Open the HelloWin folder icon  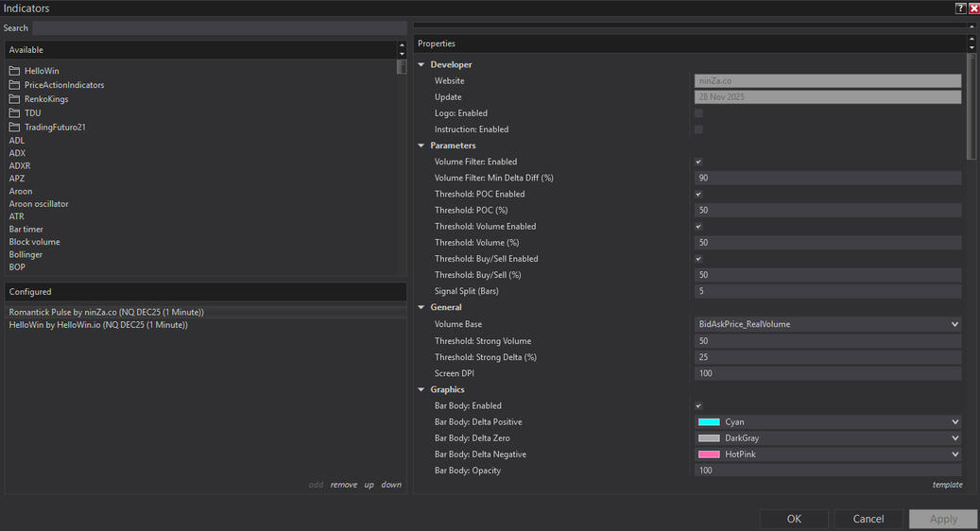click(x=14, y=71)
